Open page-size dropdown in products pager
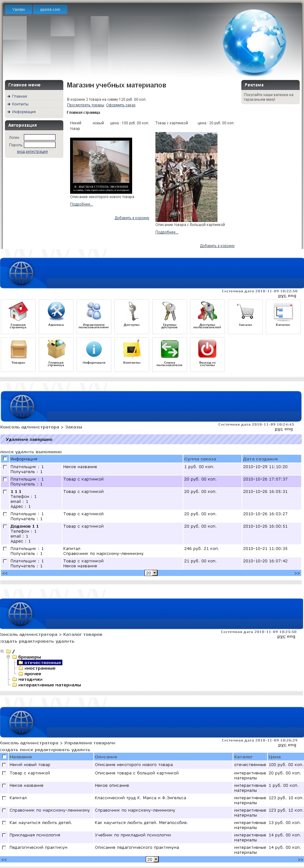 152,859
